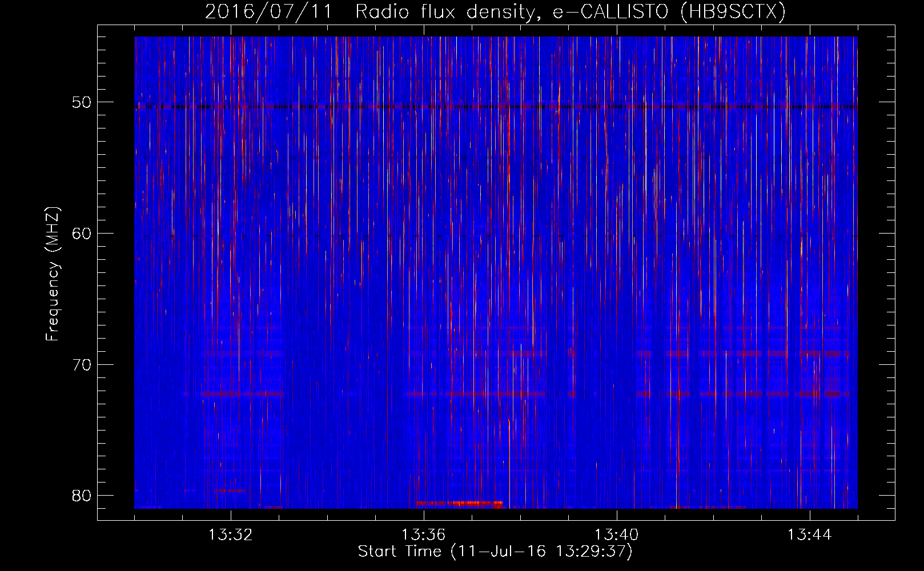Click the plot title with date 2016/07/11
Viewport: 924px width, 571px height.
point(495,11)
